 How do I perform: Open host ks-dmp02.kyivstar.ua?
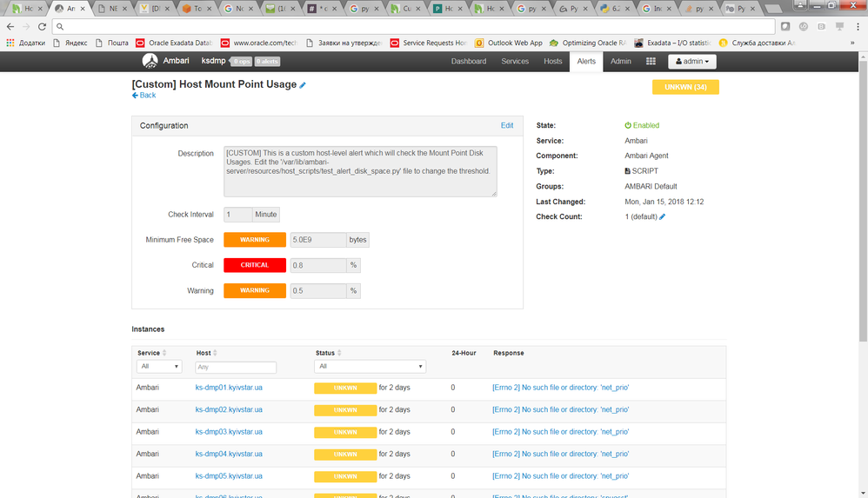pos(229,410)
